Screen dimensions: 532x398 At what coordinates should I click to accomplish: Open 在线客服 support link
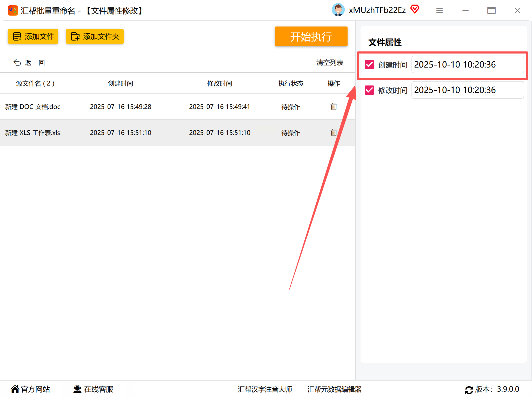point(94,389)
